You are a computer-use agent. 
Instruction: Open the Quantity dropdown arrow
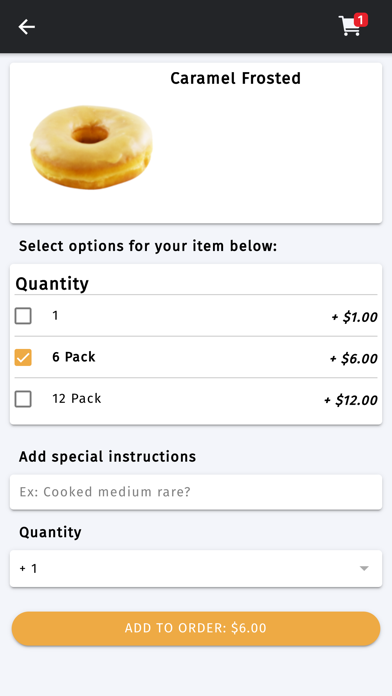364,569
